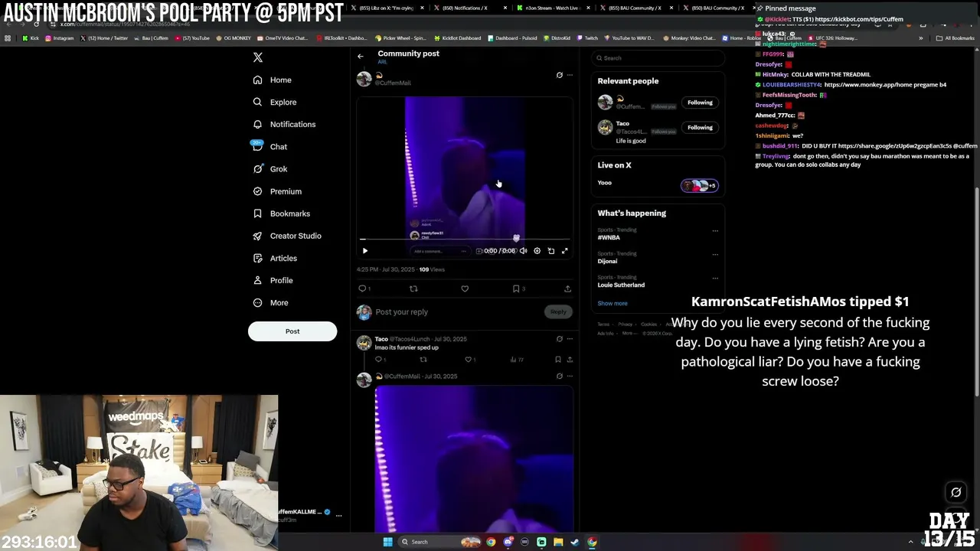Open the options menu for Dijonai trend
This screenshot has height=551, width=980.
715,254
